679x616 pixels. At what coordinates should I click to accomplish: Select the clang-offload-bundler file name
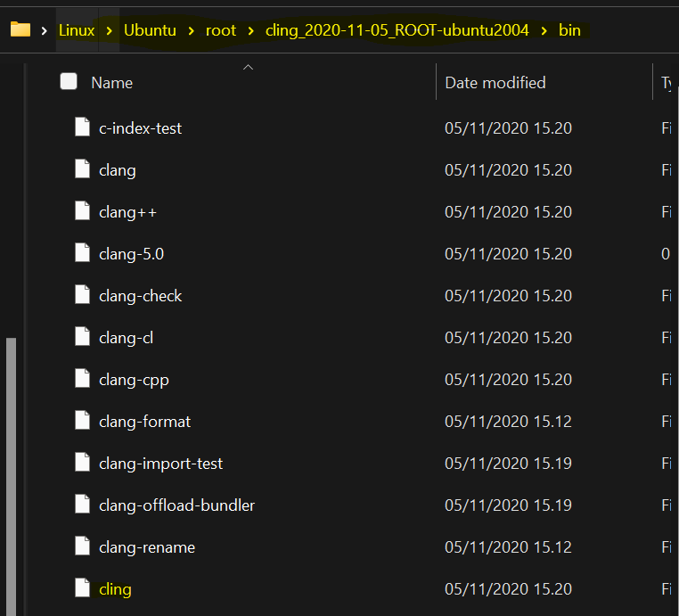pyautogui.click(x=176, y=505)
